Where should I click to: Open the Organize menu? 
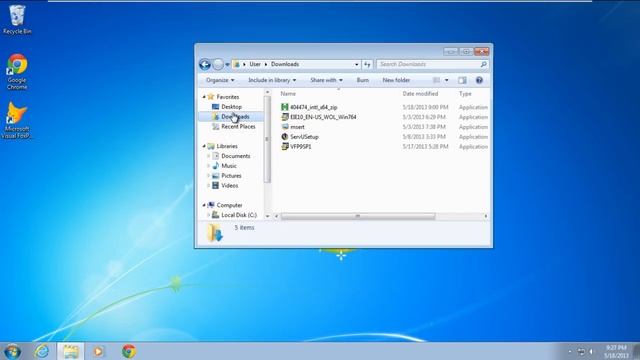pos(220,80)
